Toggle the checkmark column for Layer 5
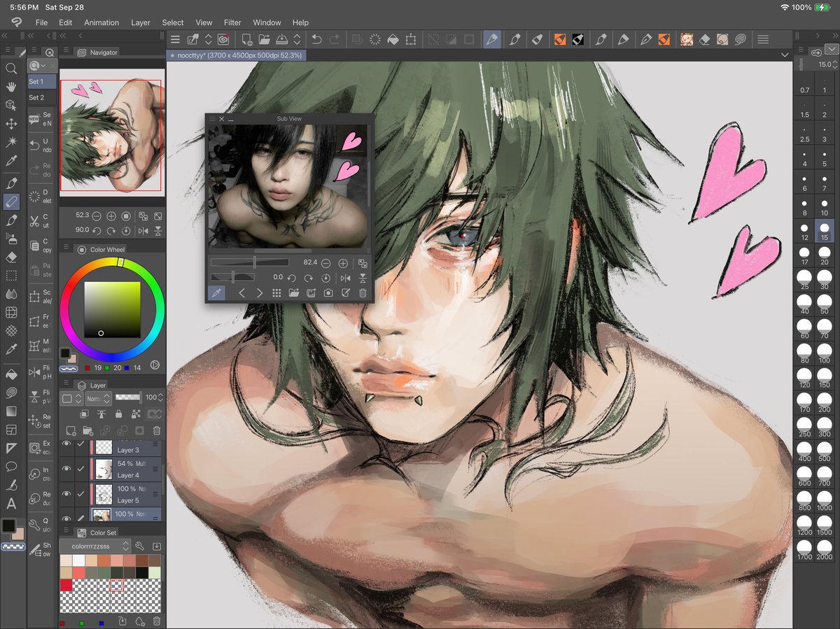The width and height of the screenshot is (840, 629). click(81, 494)
